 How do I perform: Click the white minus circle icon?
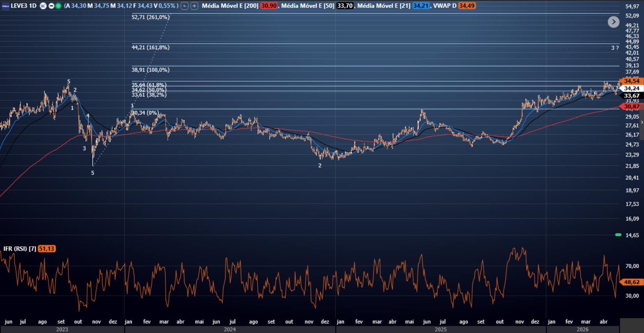(x=51, y=6)
